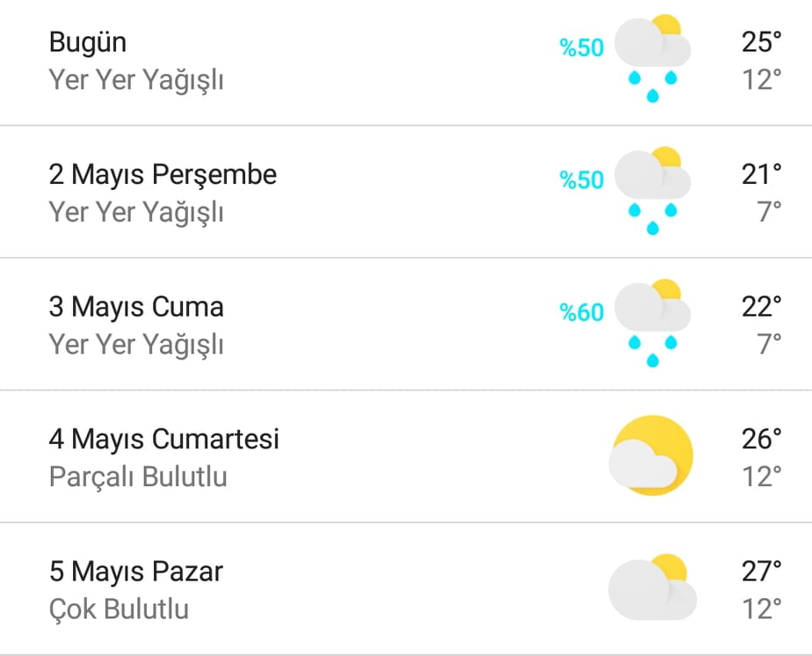The height and width of the screenshot is (656, 812).
Task: Click the rain cloud icon for 2 Mayıs Perşembe
Action: pos(652,190)
